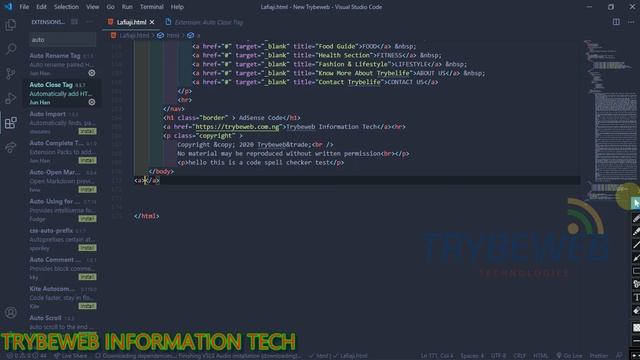
Task: Click inside the extensions search box
Action: click(62, 40)
